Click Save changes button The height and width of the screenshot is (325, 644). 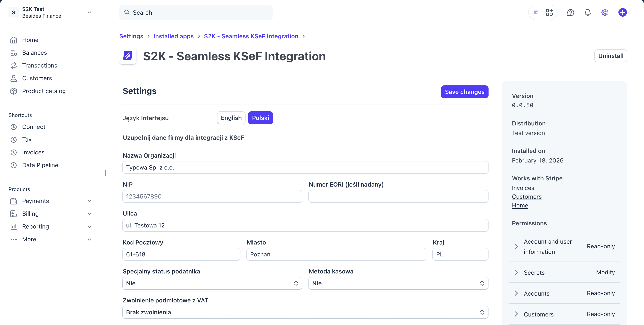(464, 92)
